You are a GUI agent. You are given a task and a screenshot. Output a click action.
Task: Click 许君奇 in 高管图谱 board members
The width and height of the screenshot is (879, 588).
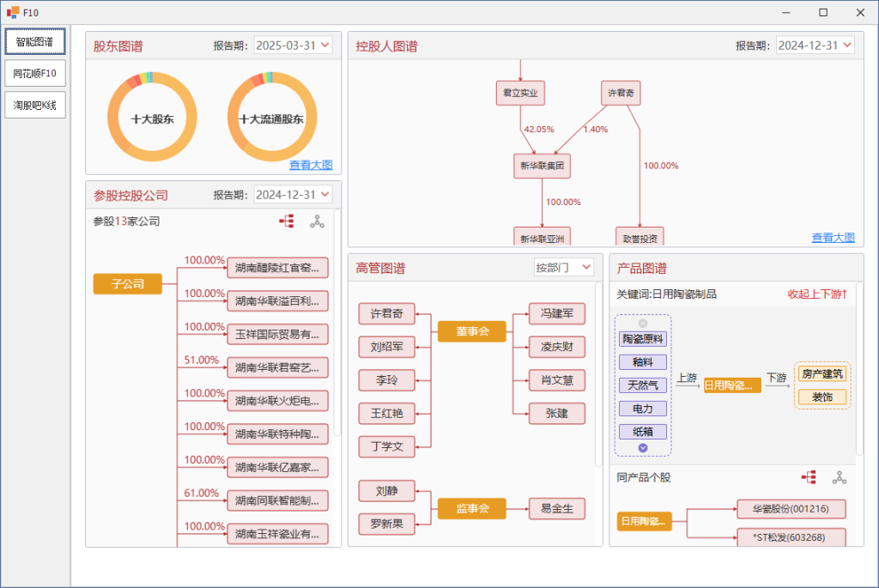[387, 314]
